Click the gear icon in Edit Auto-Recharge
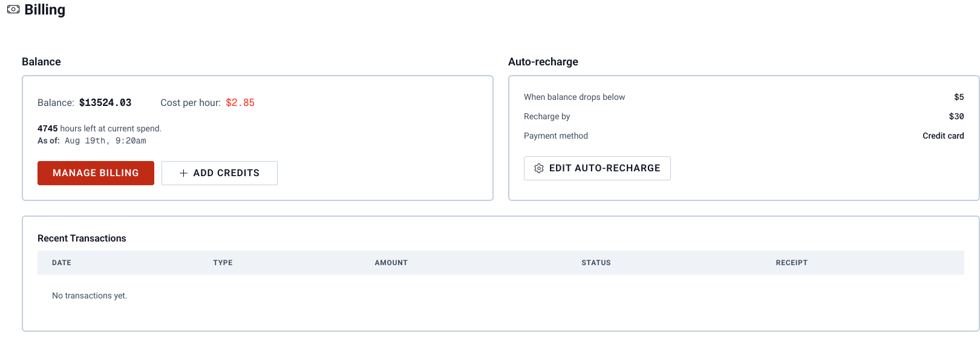The height and width of the screenshot is (339, 980). (x=539, y=168)
